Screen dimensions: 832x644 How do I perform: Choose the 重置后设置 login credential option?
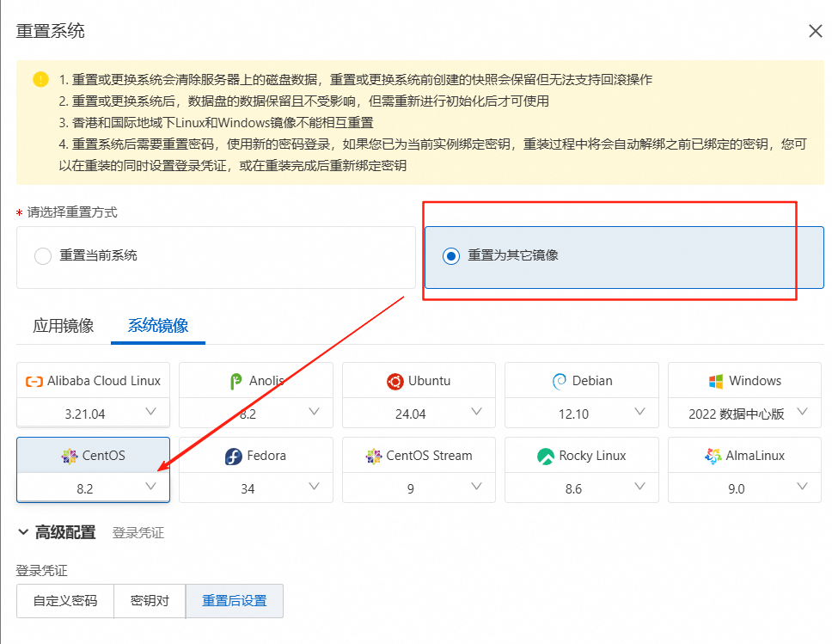(235, 601)
